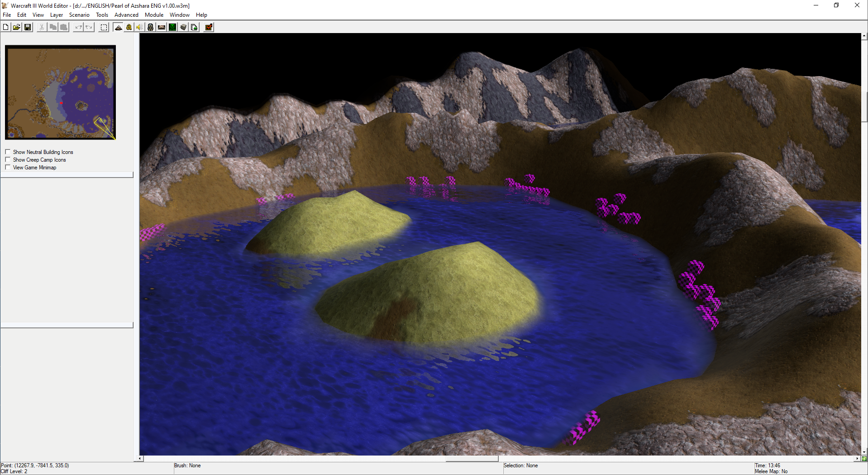Click the 'Time: 13:46' status text

coord(768,465)
